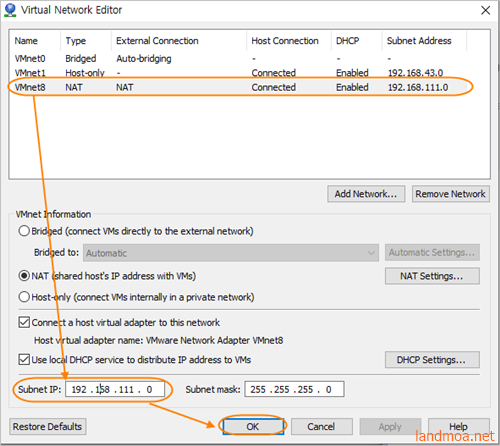Close the Virtual Network Editor dialog
Screen dimensions: 500x446
[485, 10]
